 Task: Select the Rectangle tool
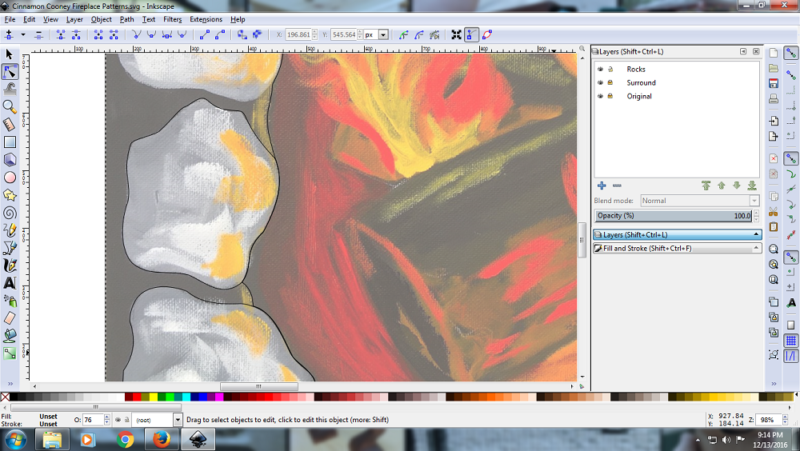(9, 142)
